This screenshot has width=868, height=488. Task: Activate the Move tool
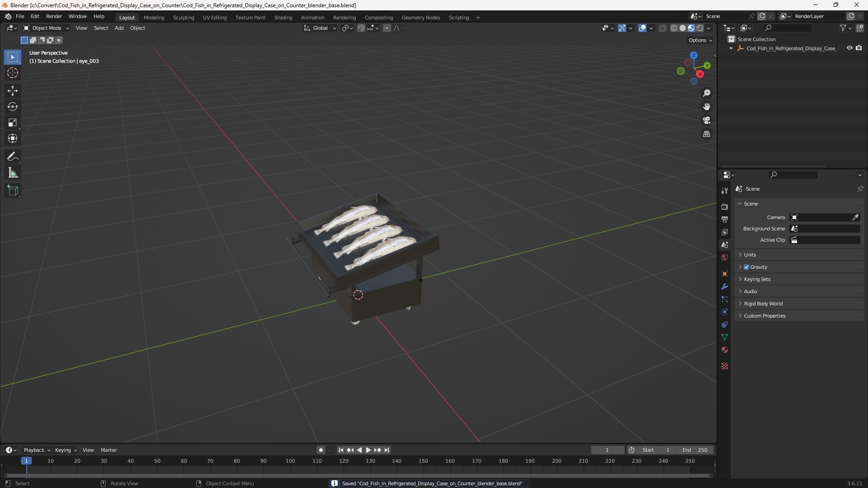(13, 91)
